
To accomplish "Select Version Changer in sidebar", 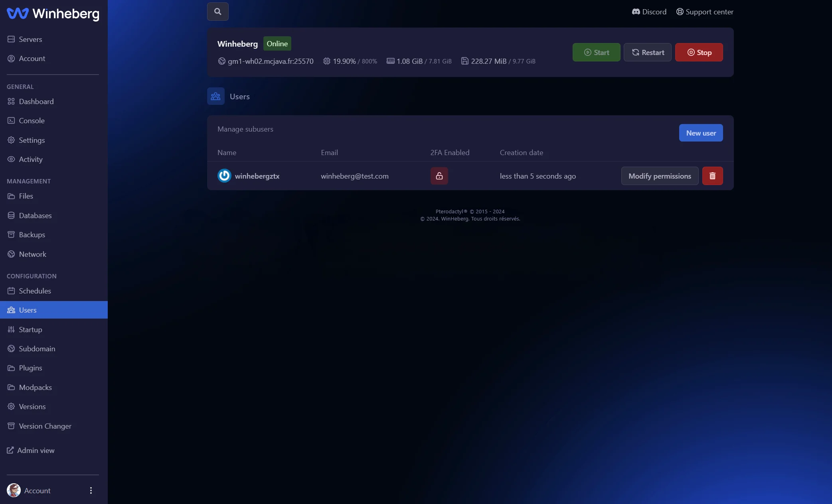I will pyautogui.click(x=45, y=426).
